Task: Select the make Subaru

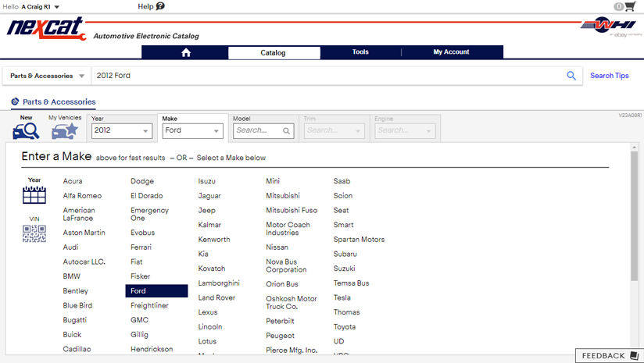Action: coord(345,254)
